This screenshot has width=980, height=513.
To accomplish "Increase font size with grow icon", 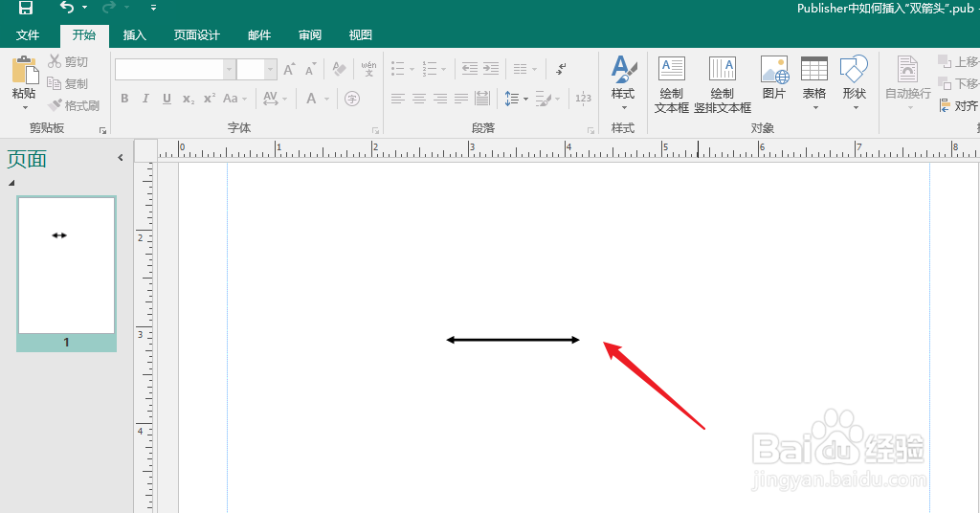I will coord(289,69).
